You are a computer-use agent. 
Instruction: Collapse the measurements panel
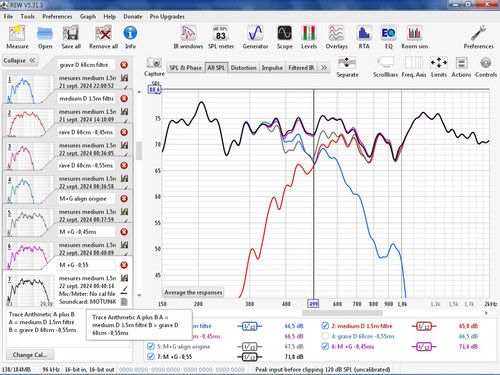pos(20,61)
